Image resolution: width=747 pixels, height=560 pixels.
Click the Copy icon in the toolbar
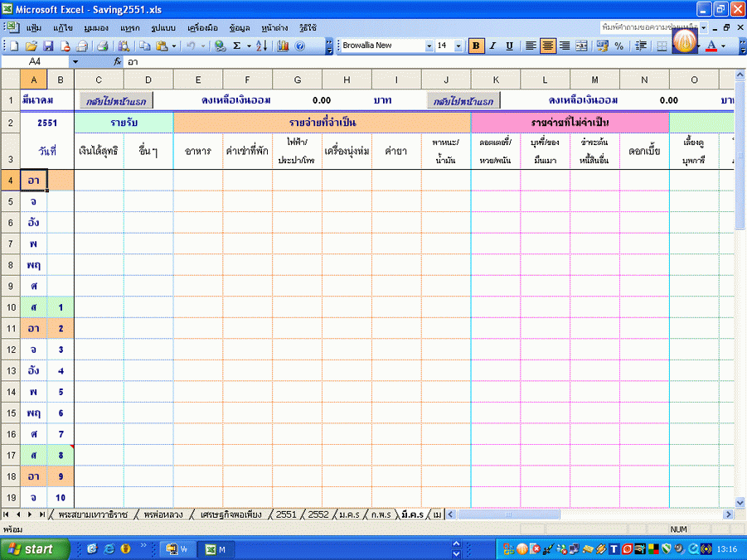point(145,46)
